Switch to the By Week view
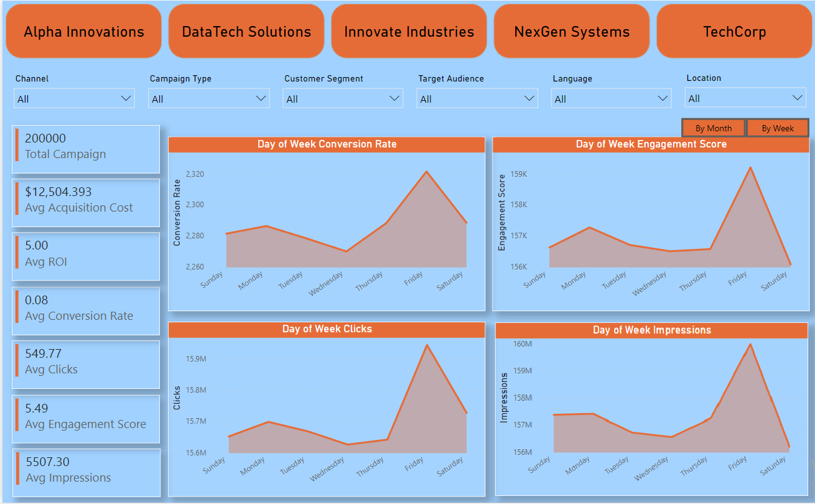The width and height of the screenshot is (815, 504). pos(778,128)
